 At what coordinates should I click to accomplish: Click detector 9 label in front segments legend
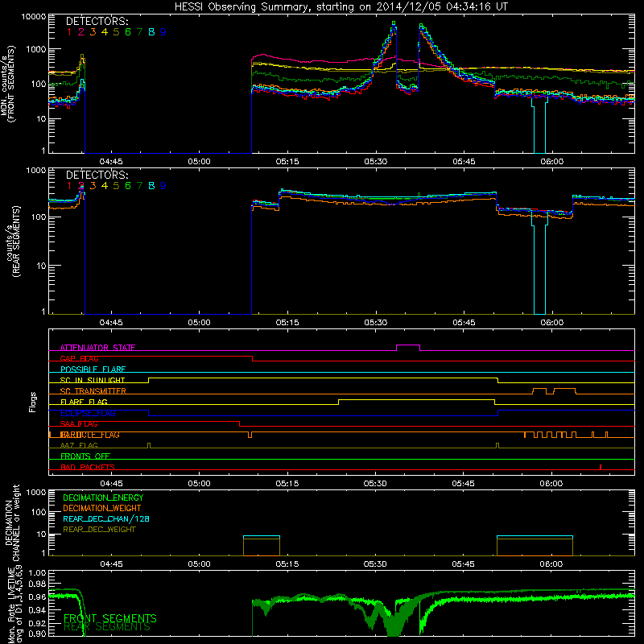click(163, 32)
